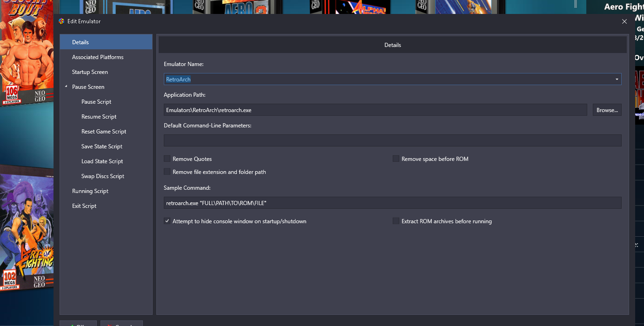Uncheck Attempt to hide console window option
Viewport: 644px width, 326px height.
pos(167,221)
